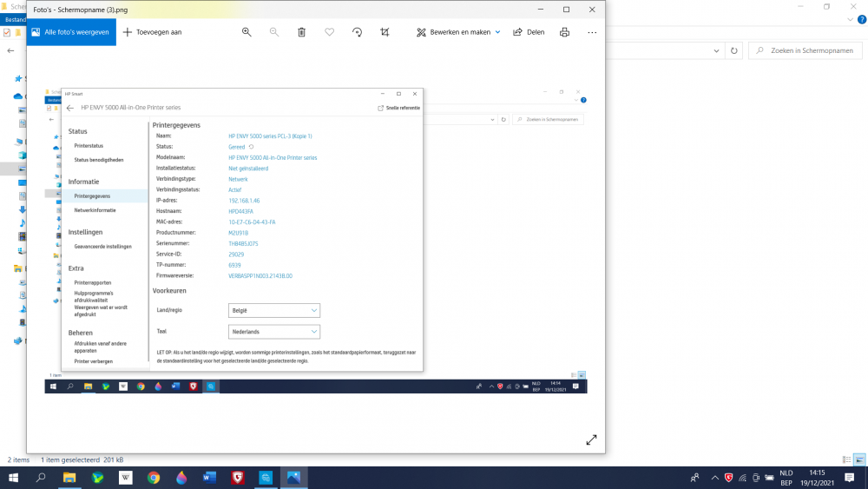Maximize the Foto's window
Screen dimensions: 868x489
(566, 10)
